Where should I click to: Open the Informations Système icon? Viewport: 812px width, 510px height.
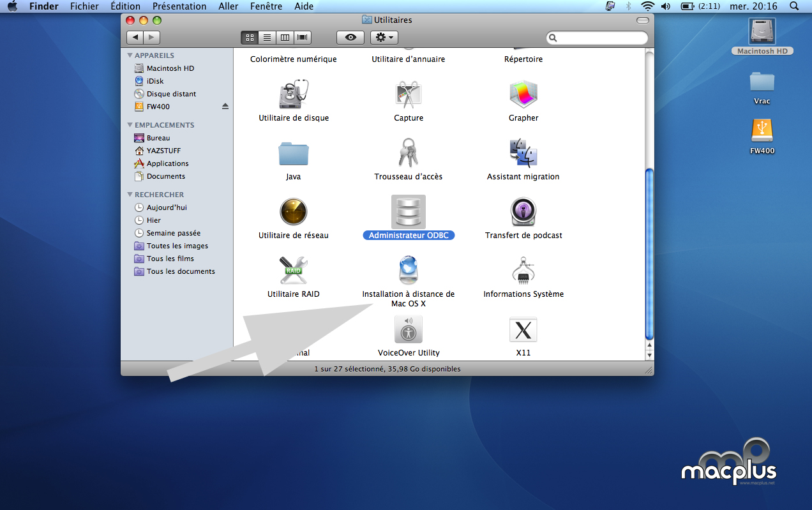(523, 271)
